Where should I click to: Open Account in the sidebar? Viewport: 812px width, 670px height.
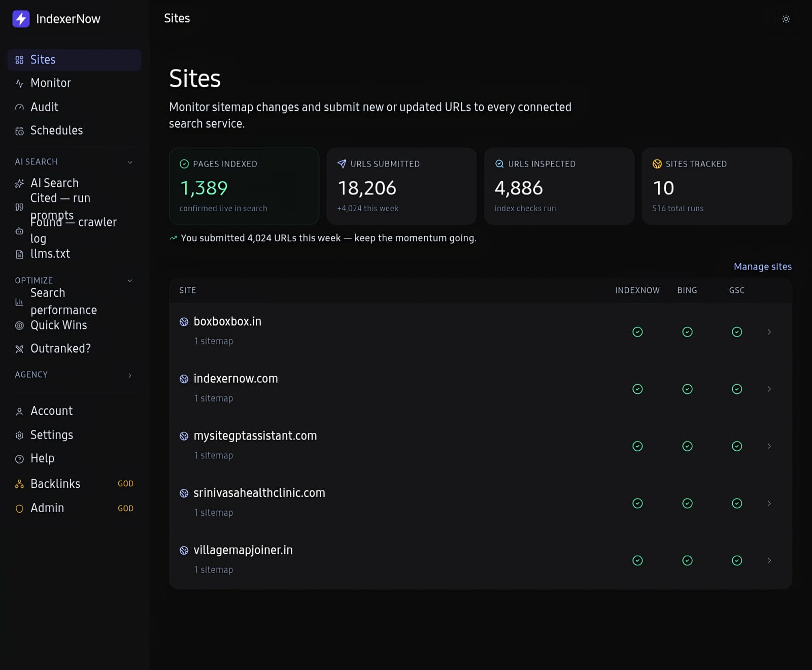[75, 411]
